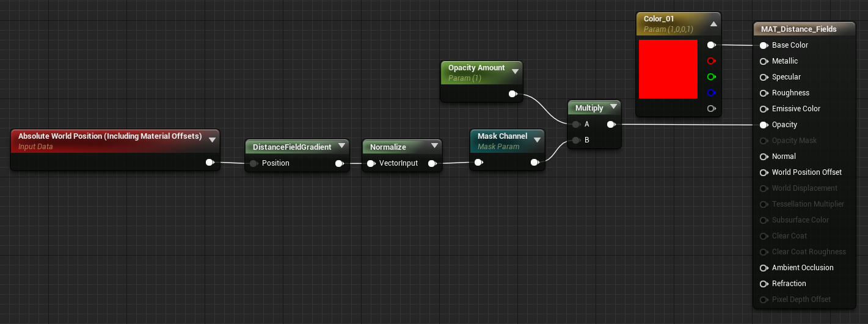Viewport: 868px width, 324px height.
Task: Collapse the Color_01 node preview arrow
Action: (713, 24)
